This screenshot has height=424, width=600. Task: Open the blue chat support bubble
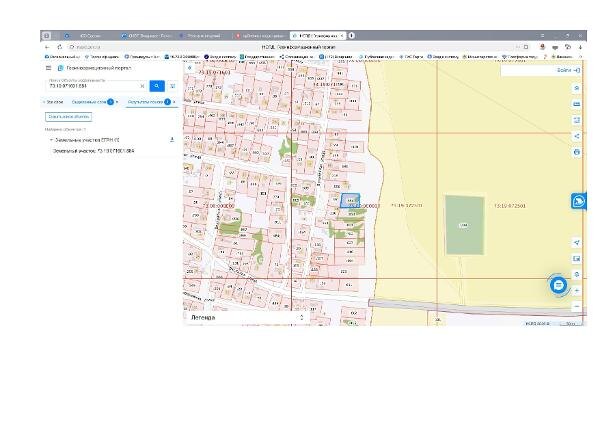pyautogui.click(x=558, y=285)
